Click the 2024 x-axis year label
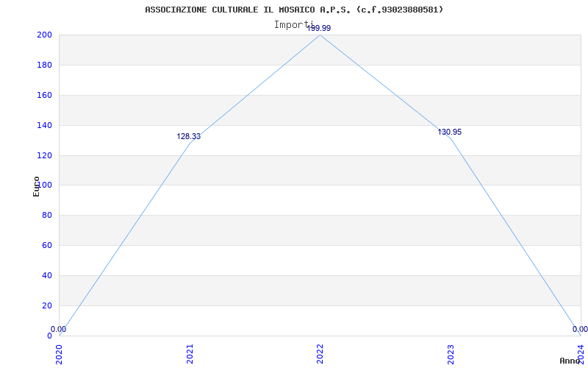Viewport: 588px width, 368px height. tap(581, 354)
